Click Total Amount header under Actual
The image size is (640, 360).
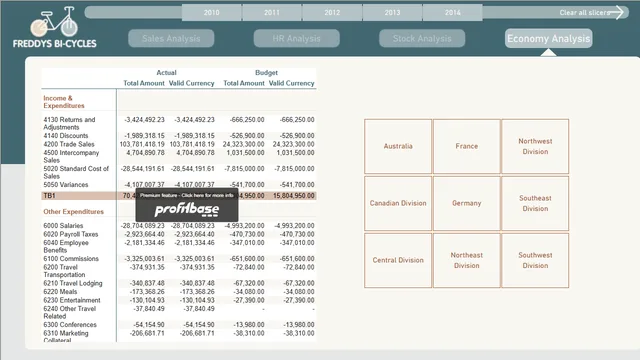(x=144, y=83)
